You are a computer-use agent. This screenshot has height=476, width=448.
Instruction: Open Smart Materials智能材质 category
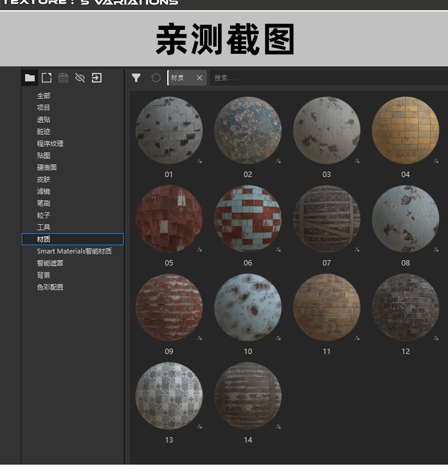[74, 251]
